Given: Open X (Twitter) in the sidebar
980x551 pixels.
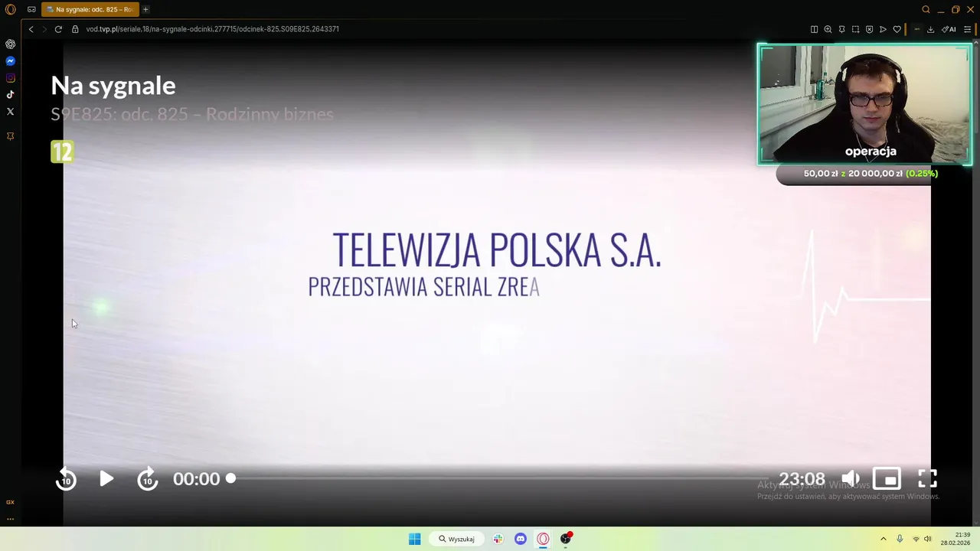Looking at the screenshot, I should [x=10, y=112].
